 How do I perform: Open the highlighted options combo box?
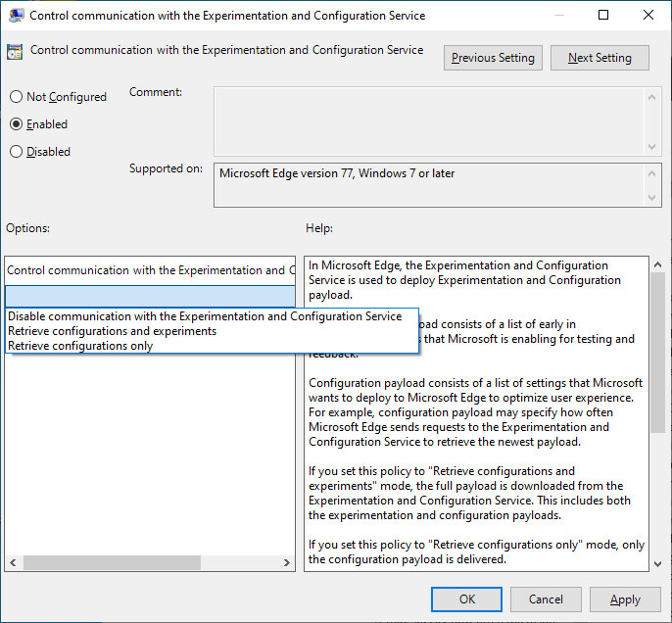(x=150, y=296)
